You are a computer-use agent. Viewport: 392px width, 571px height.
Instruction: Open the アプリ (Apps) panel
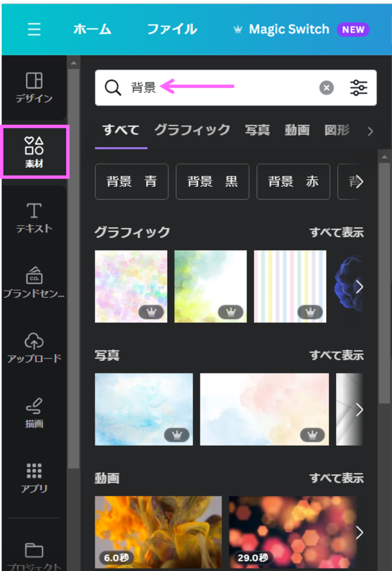pyautogui.click(x=34, y=478)
